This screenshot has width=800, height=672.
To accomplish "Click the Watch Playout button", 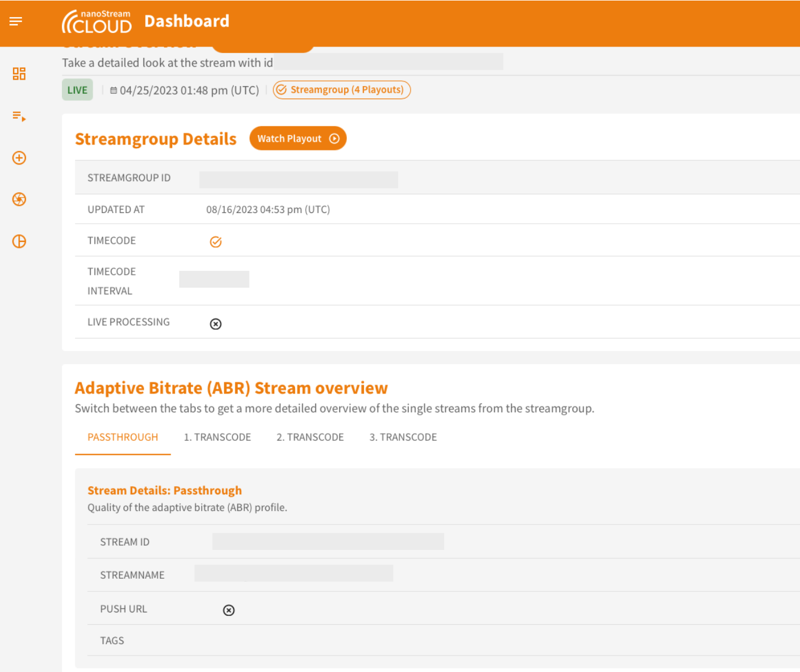I will tap(298, 139).
